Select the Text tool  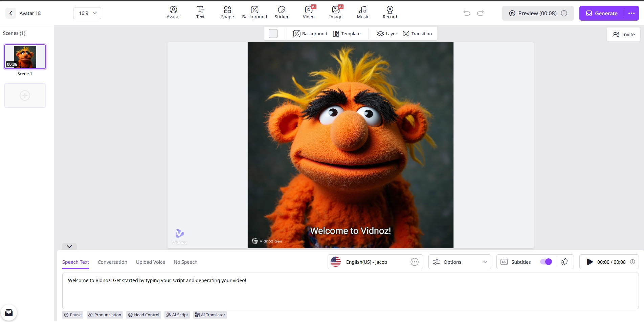pos(200,12)
